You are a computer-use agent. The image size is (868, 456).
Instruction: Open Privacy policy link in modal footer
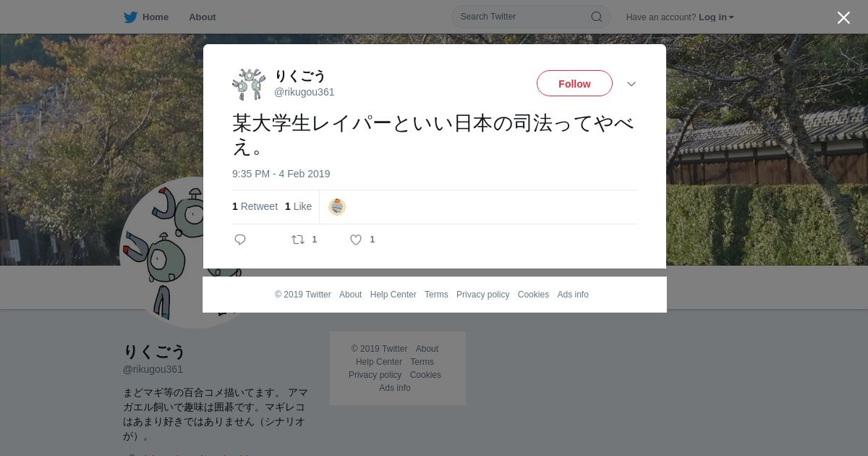point(482,295)
